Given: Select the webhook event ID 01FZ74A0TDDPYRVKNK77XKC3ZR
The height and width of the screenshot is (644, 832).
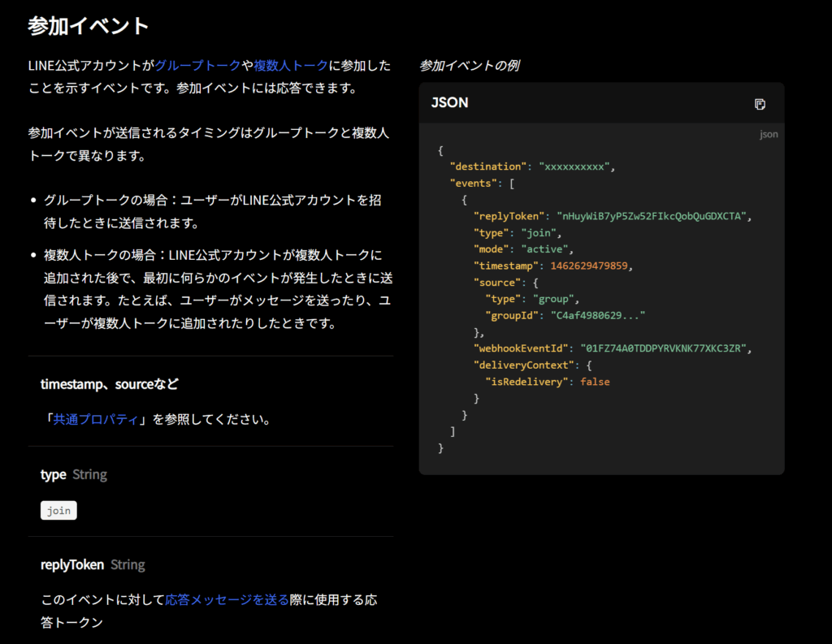Looking at the screenshot, I should point(663,348).
